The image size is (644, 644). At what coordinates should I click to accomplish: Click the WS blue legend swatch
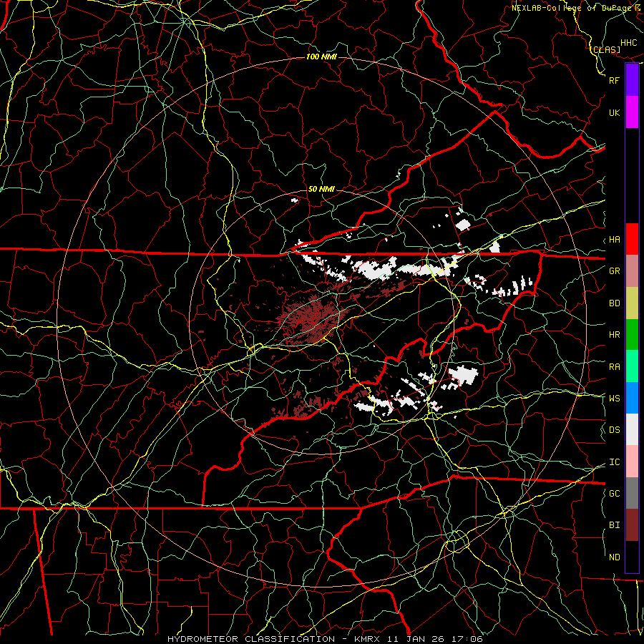pyautogui.click(x=632, y=398)
